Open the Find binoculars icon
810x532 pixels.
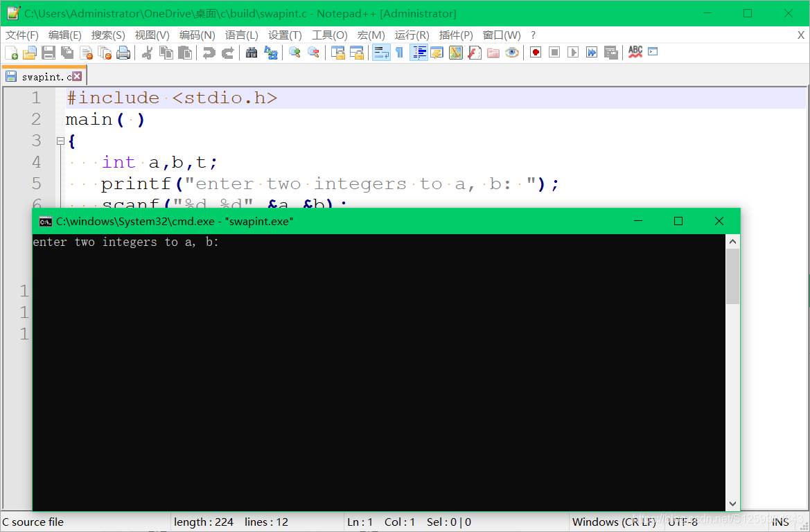pos(251,52)
